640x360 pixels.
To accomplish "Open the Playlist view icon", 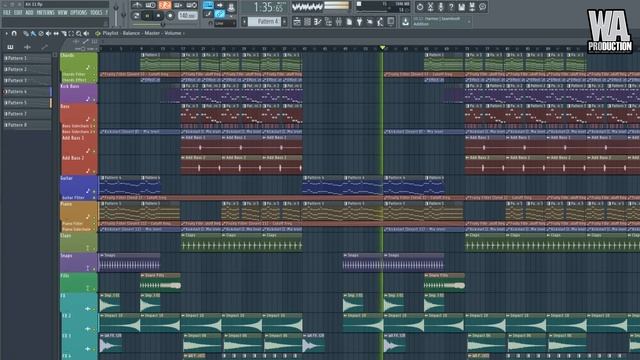I will click(x=297, y=22).
